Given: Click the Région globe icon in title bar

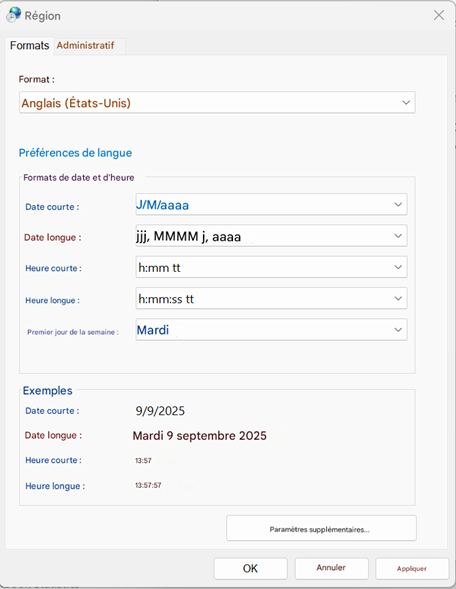Looking at the screenshot, I should pos(14,15).
